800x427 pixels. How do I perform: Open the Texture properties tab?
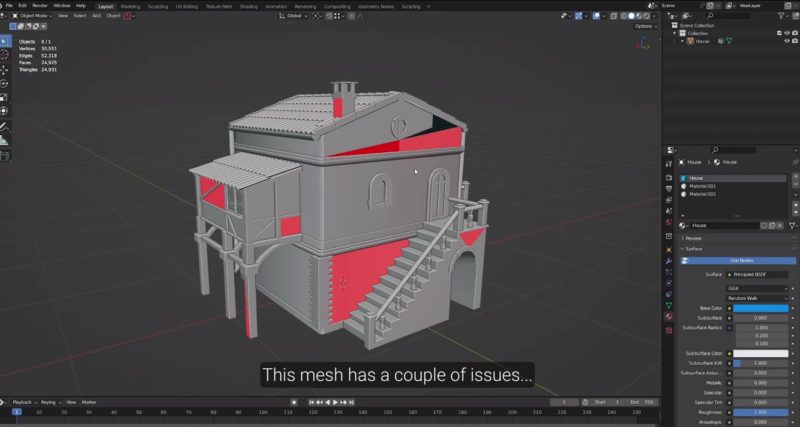(669, 331)
